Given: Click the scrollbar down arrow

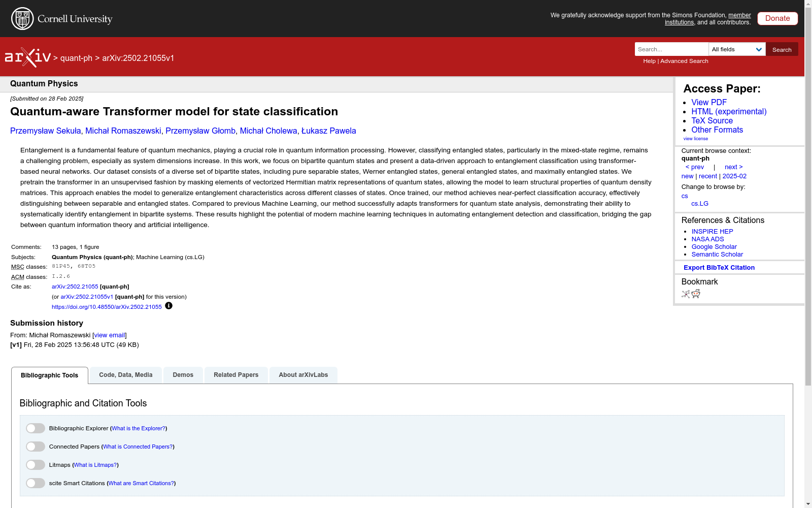Looking at the screenshot, I should (808, 504).
